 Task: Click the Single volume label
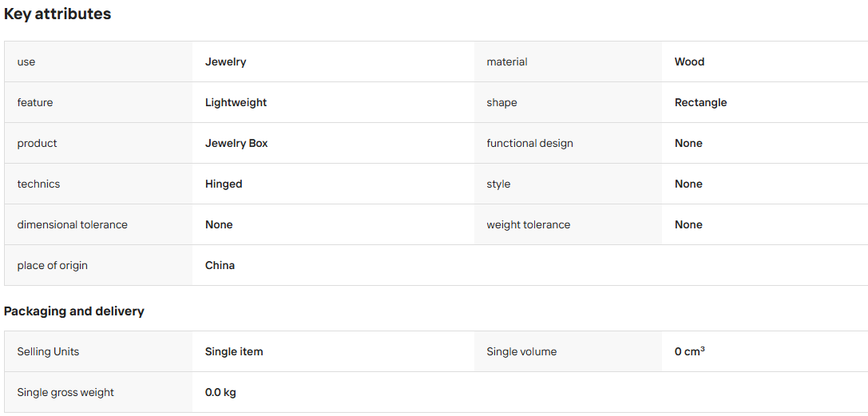[521, 352]
